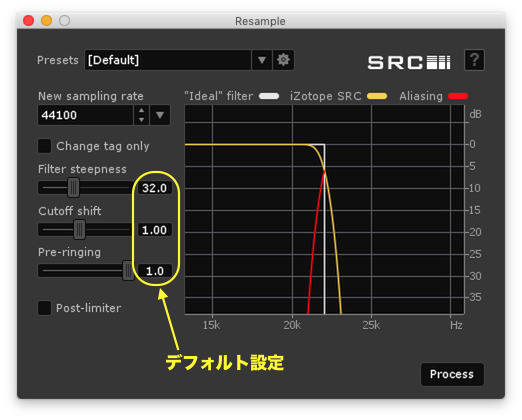Click the 44100 sampling rate field
Screen dimensions: 522x420
pyautogui.click(x=86, y=115)
